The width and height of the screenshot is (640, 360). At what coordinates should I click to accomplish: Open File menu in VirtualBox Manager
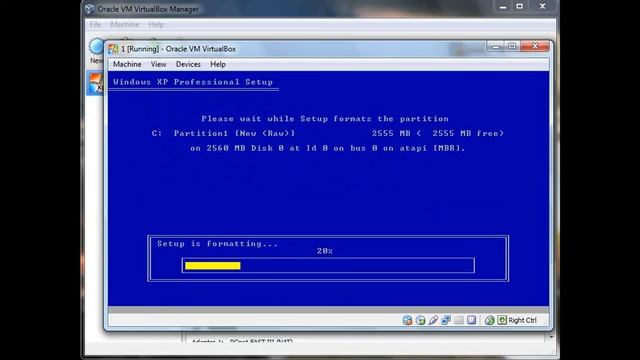(95, 24)
